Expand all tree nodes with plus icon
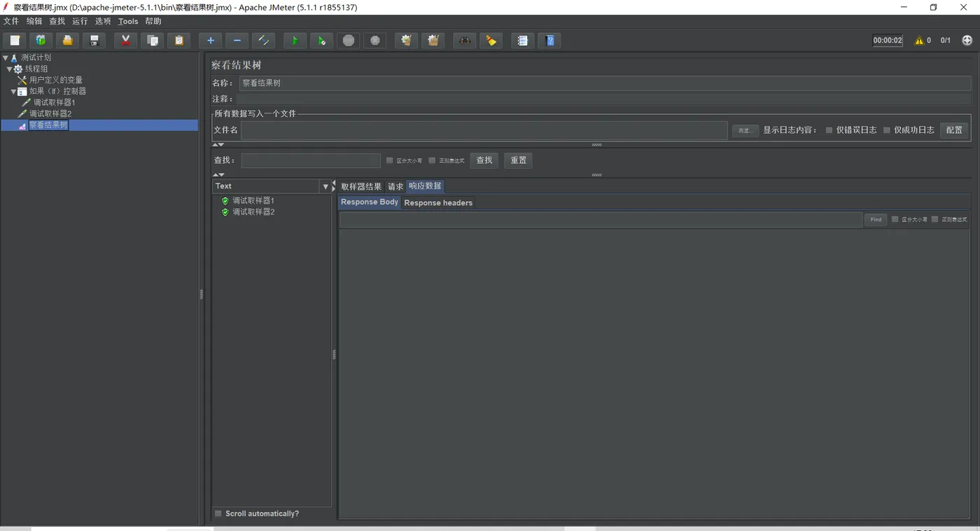Viewport: 980px width, 531px height. pos(210,41)
